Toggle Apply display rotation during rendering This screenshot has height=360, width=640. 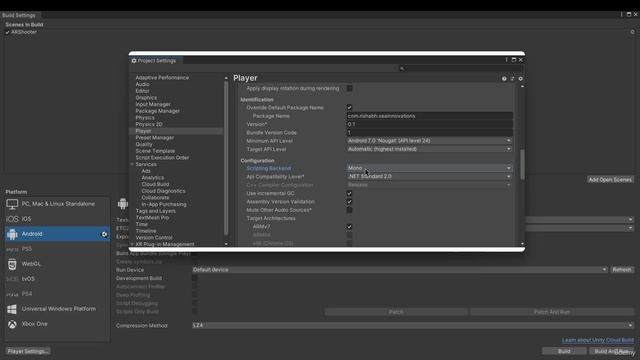349,88
